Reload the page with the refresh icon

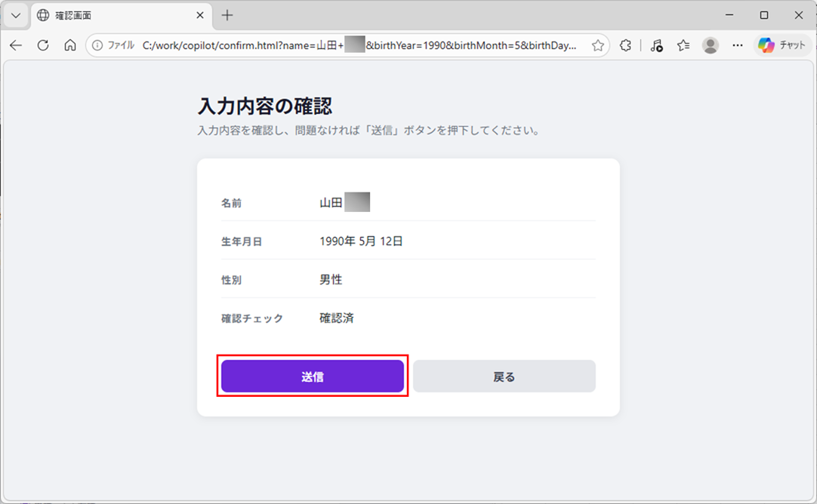pyautogui.click(x=43, y=45)
